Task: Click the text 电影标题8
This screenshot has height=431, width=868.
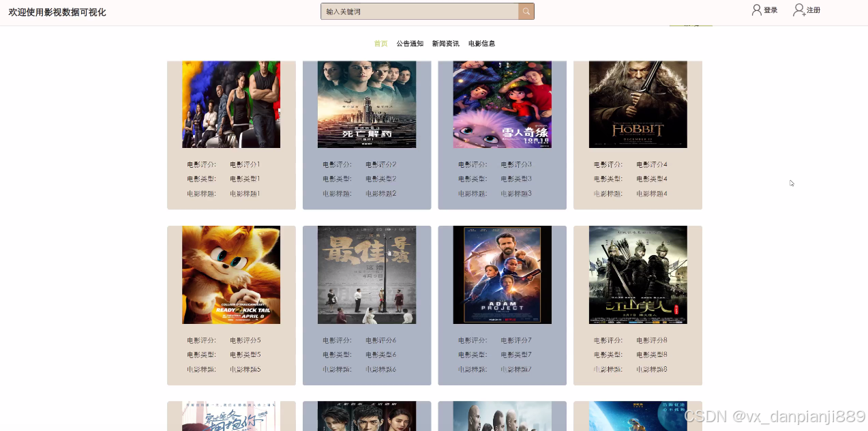Action: (x=652, y=370)
